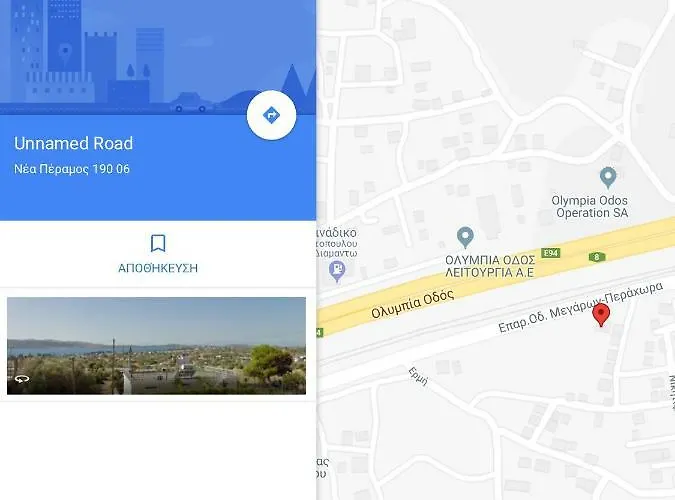Select the gas station pin icon

coord(337,271)
